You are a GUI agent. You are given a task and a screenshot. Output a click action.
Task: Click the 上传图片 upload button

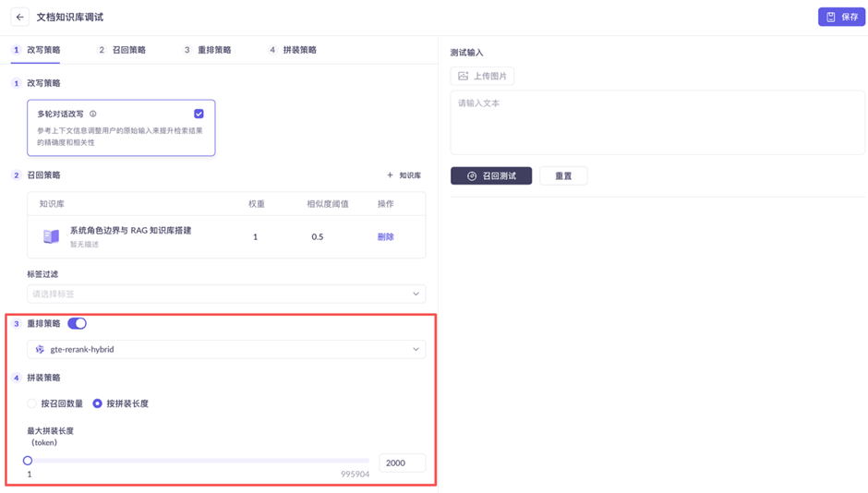pos(482,76)
